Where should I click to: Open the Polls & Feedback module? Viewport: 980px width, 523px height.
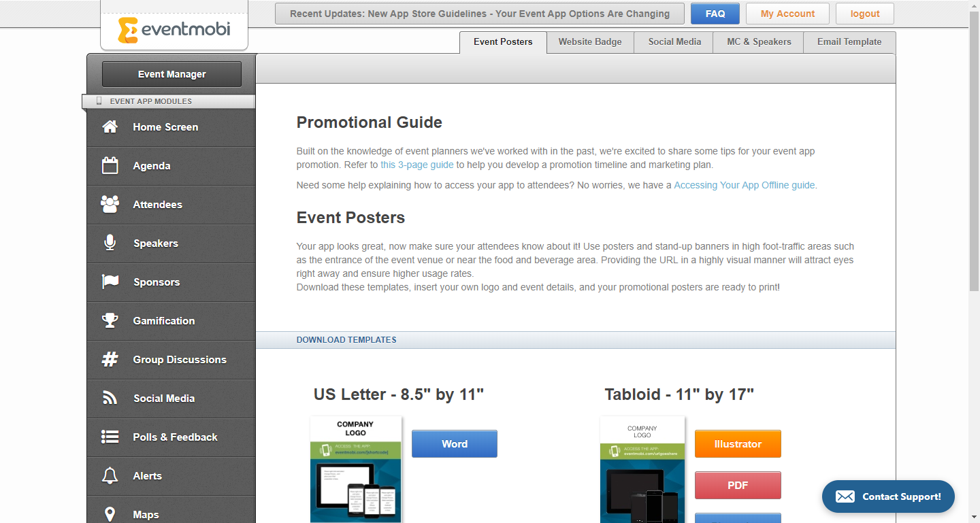click(171, 437)
